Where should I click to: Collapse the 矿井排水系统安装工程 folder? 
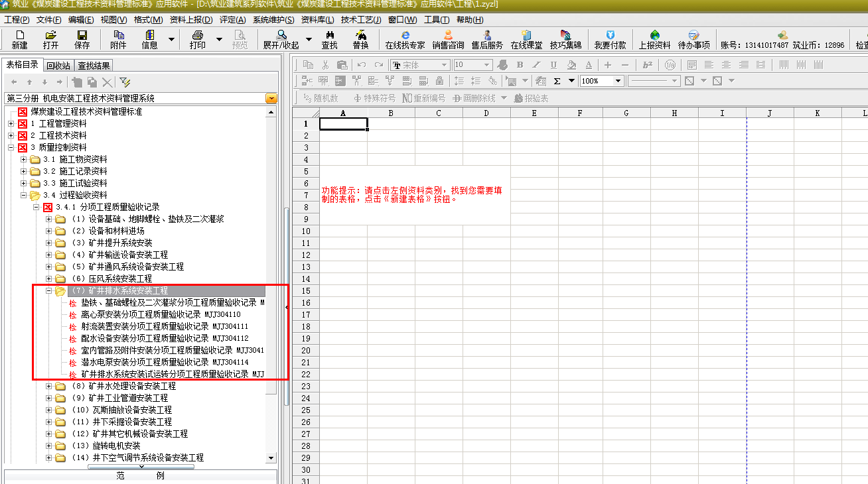pyautogui.click(x=49, y=290)
